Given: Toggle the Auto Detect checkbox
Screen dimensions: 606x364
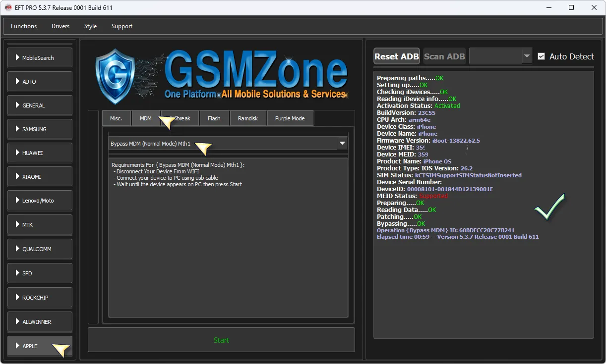Looking at the screenshot, I should pos(541,56).
